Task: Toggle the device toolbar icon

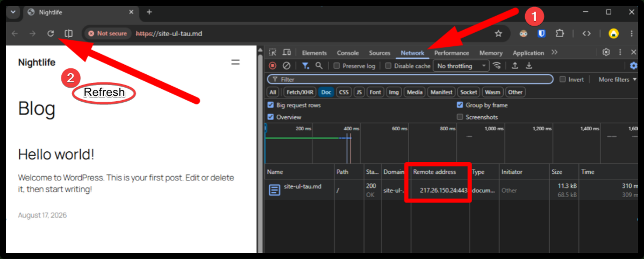Action: click(287, 52)
